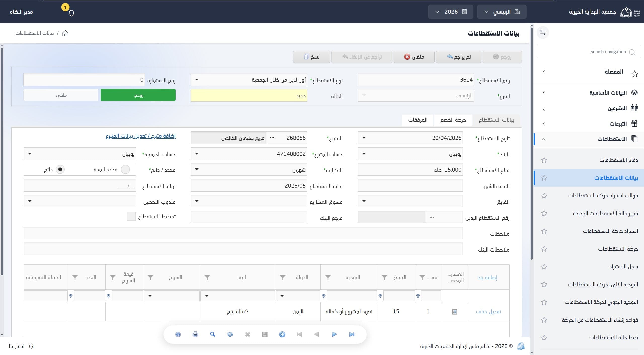The width and height of the screenshot is (644, 355).
Task: Click the ملغي cancel button
Action: 414,57
